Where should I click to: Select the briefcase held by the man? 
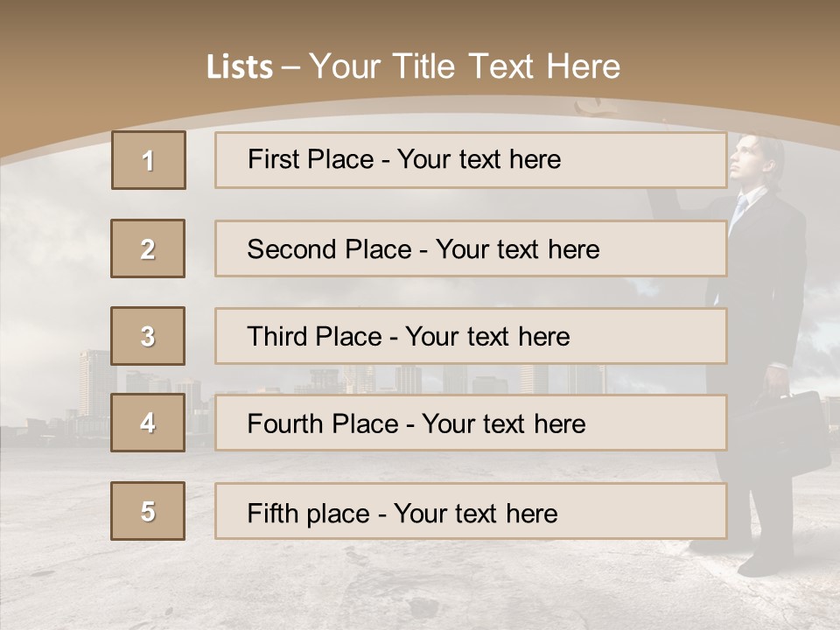pos(798,433)
